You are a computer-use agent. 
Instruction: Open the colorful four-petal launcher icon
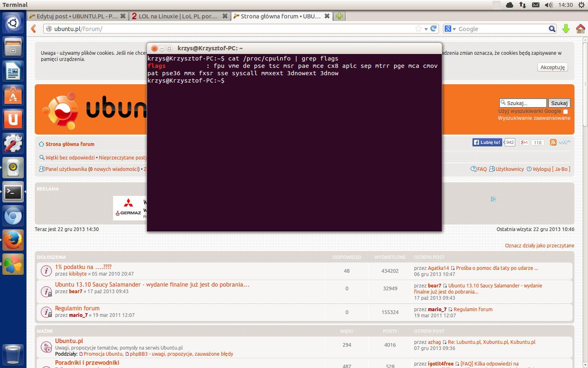click(13, 265)
